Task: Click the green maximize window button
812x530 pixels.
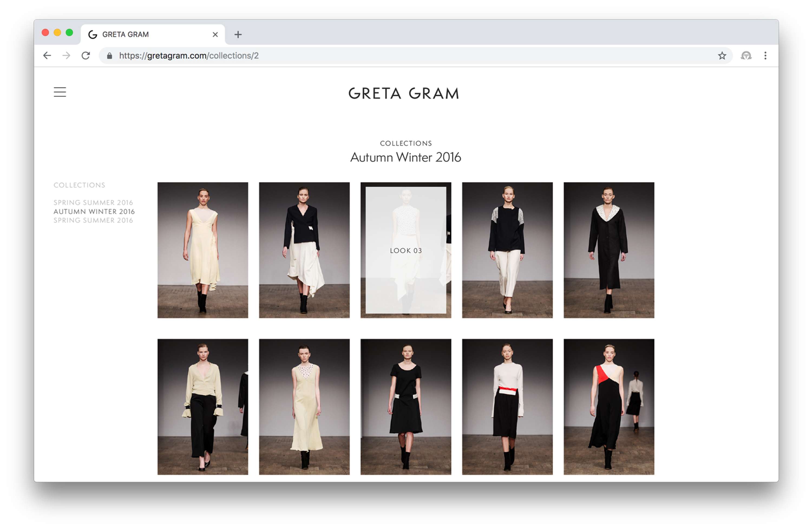Action: (x=69, y=32)
